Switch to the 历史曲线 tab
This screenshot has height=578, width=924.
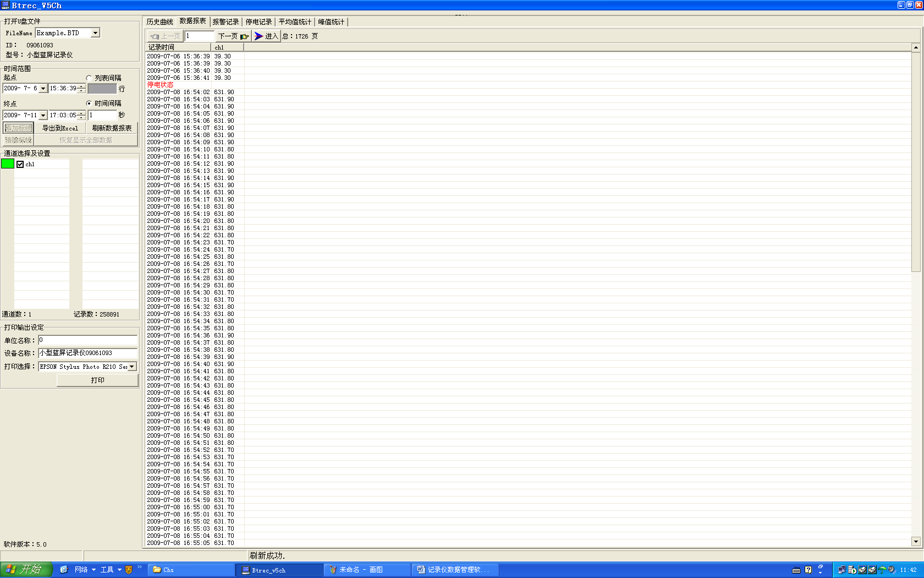pos(159,22)
